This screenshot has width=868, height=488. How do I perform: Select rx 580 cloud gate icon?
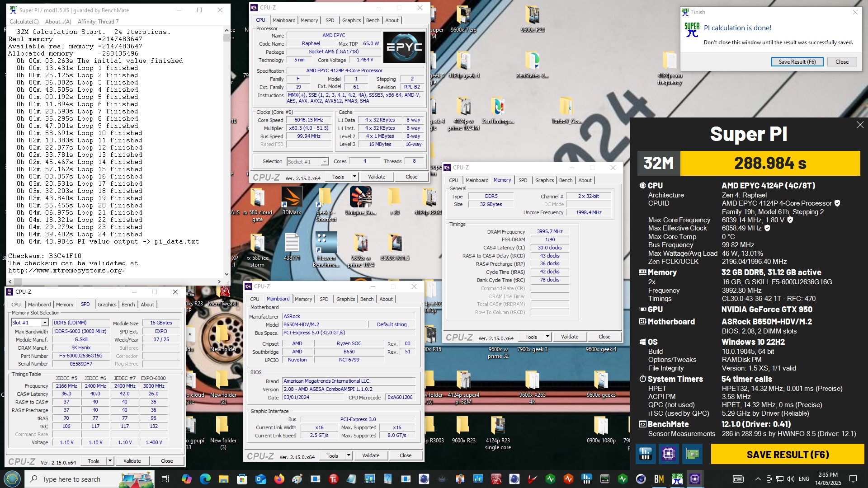coord(257,204)
